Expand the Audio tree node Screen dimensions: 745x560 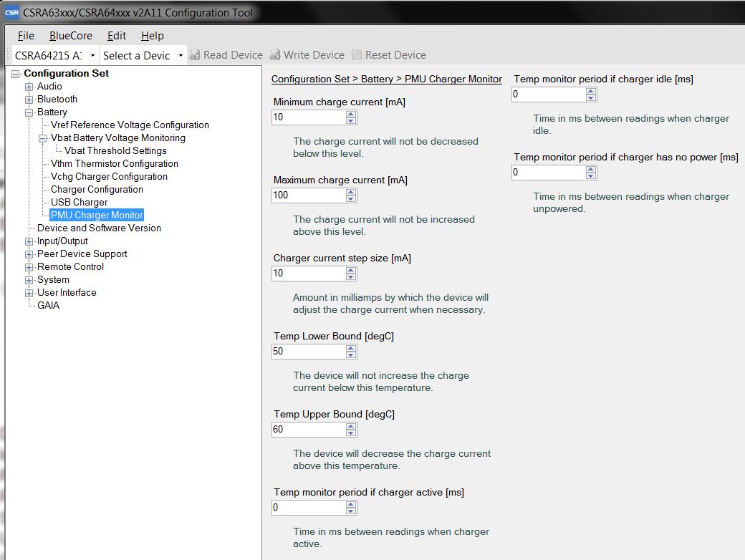(x=29, y=87)
